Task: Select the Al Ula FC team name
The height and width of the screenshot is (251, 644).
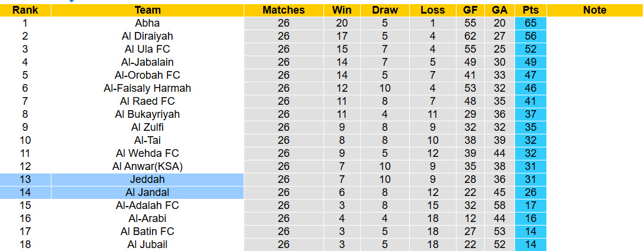Action: pos(147,49)
